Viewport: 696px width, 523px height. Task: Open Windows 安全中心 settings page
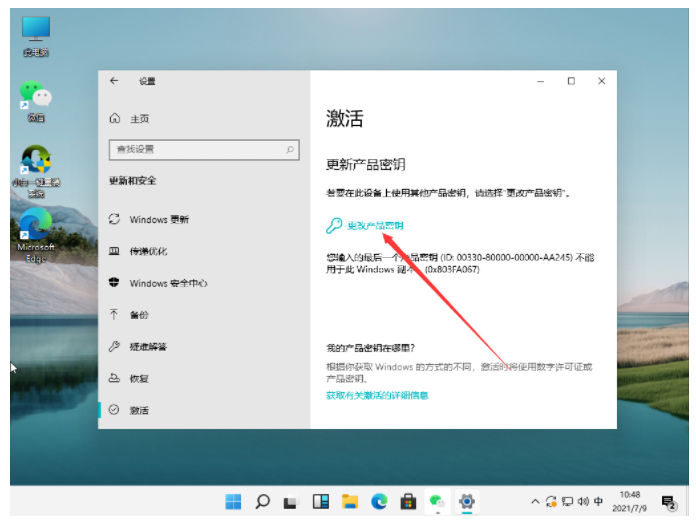coord(167,283)
